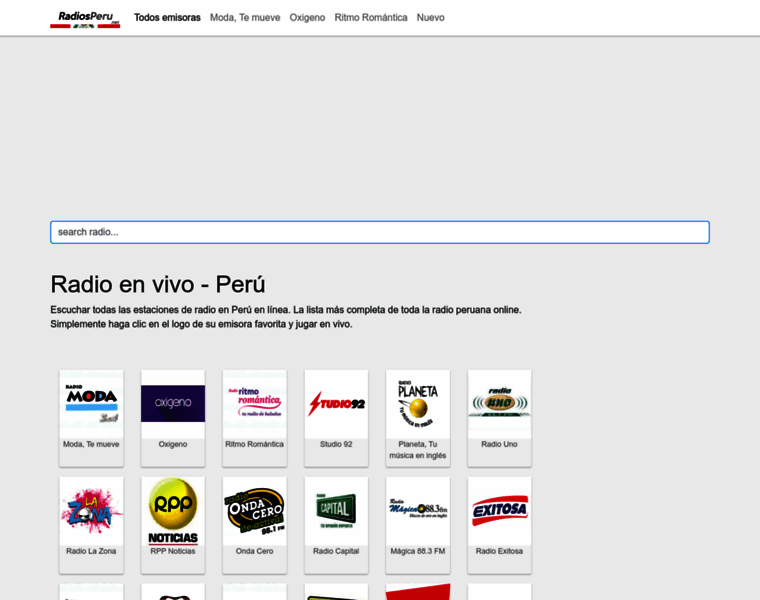Open the Radio La Zona logo

pyautogui.click(x=91, y=511)
